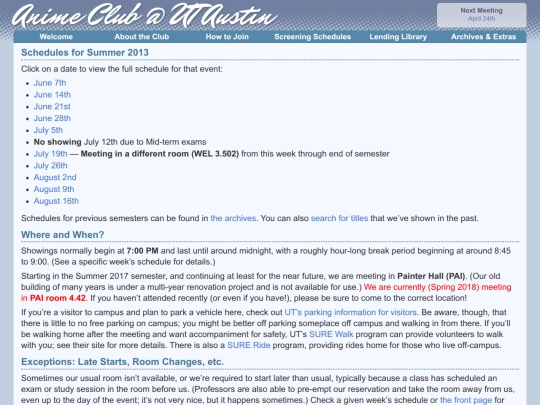View the August 9th schedule

[x=54, y=189]
